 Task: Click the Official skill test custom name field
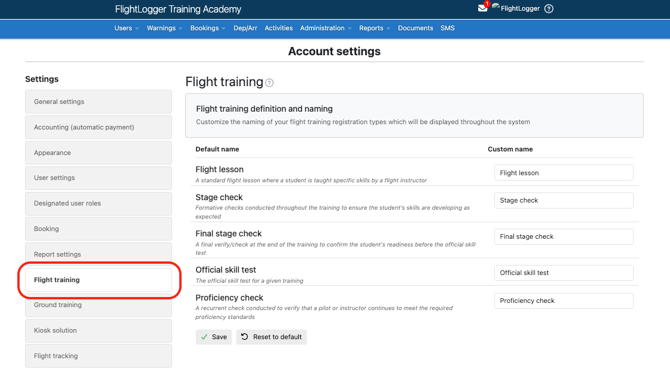564,273
